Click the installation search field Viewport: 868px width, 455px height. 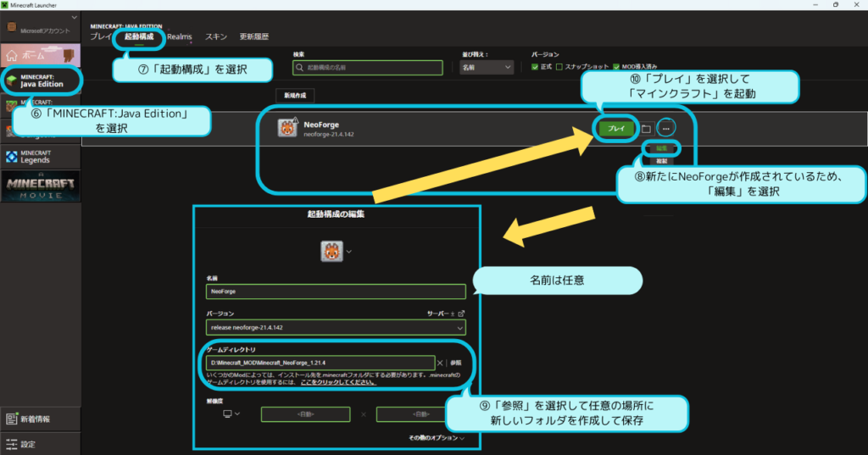368,68
